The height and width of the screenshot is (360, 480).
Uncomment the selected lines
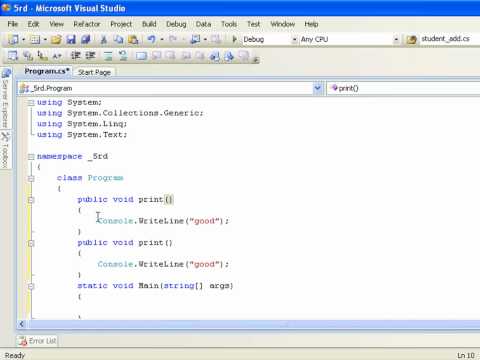point(123,56)
